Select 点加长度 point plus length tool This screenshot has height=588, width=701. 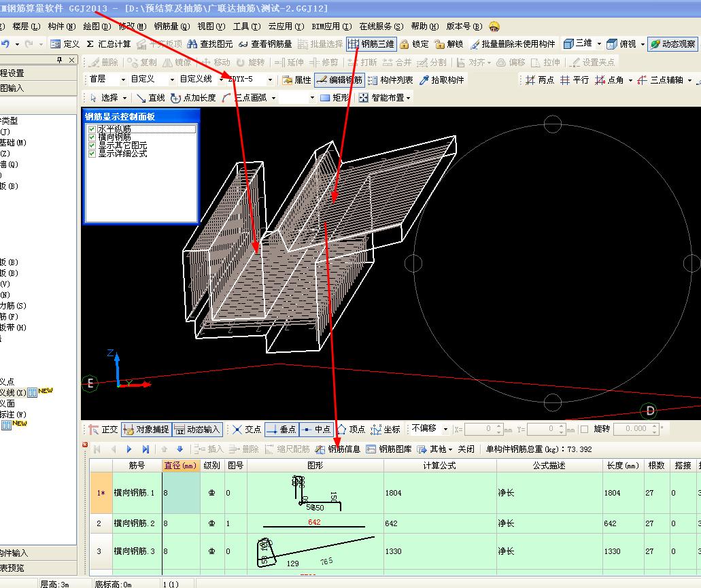[x=193, y=98]
